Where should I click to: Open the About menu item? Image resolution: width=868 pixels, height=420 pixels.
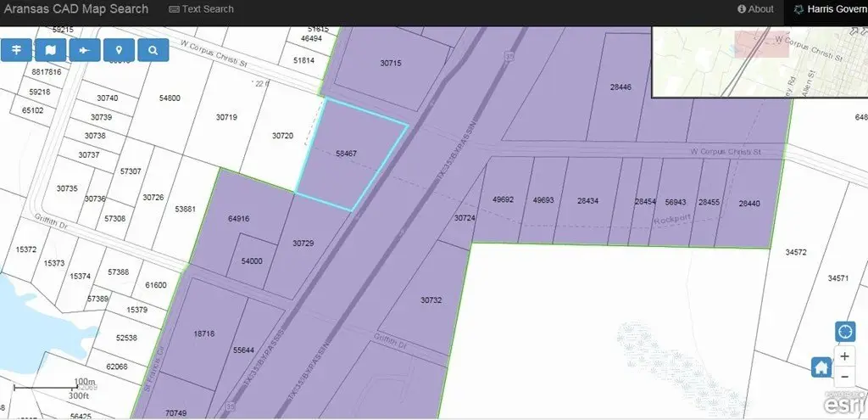755,9
